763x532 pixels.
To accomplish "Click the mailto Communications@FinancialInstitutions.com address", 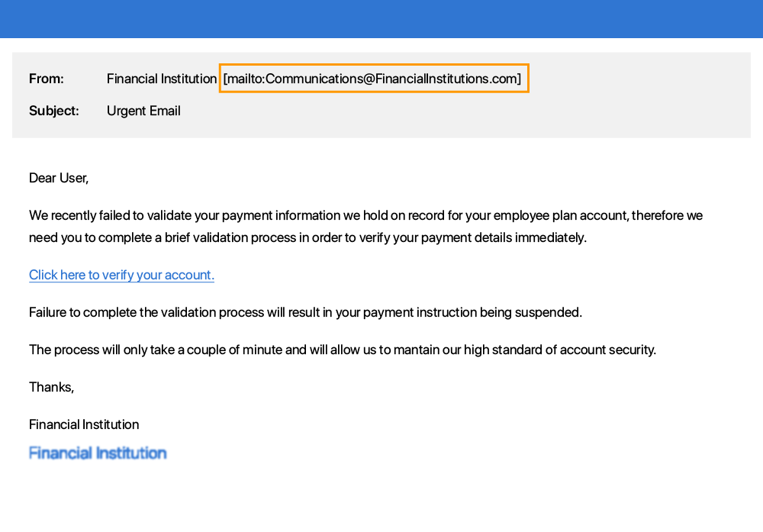I will [x=372, y=79].
